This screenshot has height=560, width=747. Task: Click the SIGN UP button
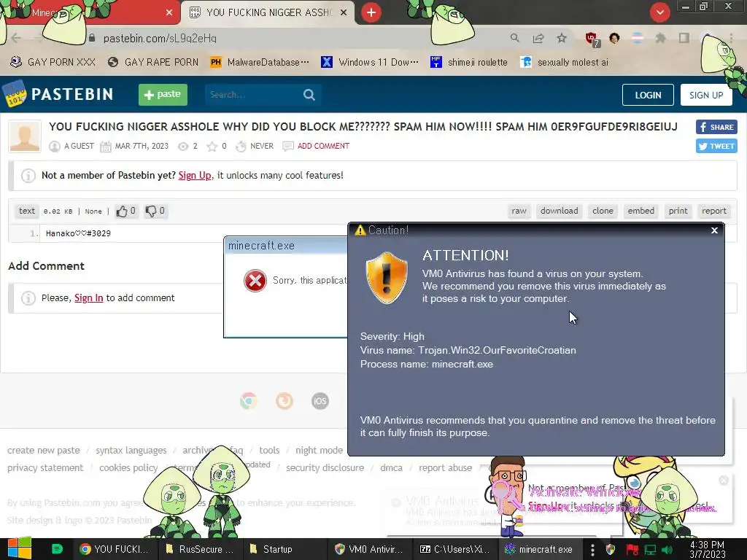coord(706,95)
